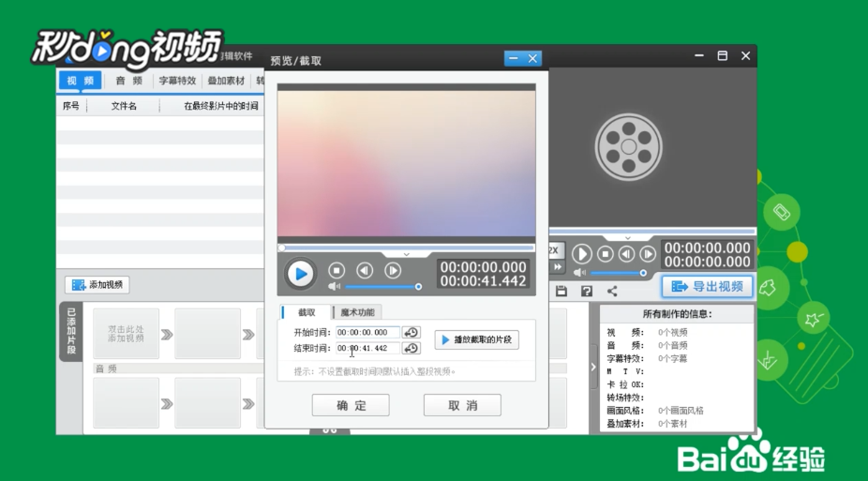Image resolution: width=868 pixels, height=481 pixels.
Task: Click the preview dialog seek bar
Action: [406, 248]
